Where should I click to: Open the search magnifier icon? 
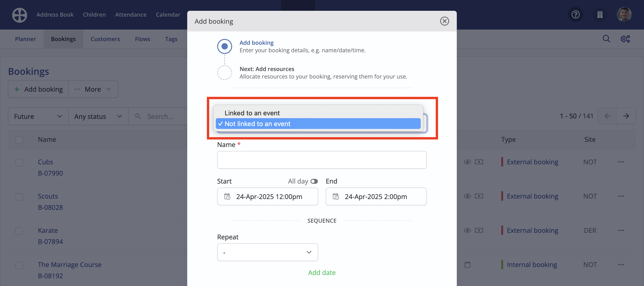pos(606,39)
